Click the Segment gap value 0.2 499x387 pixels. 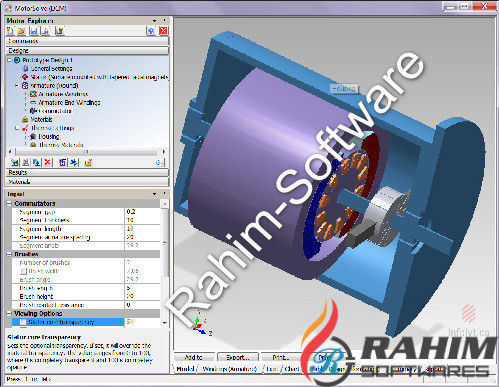click(x=142, y=212)
